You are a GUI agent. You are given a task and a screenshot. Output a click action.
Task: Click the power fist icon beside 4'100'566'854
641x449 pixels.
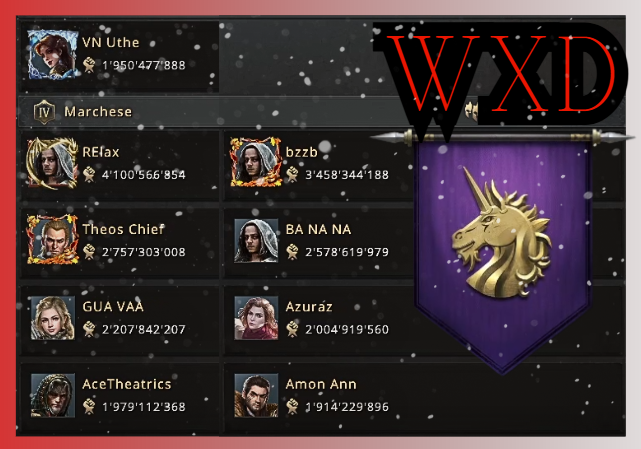pyautogui.click(x=89, y=175)
